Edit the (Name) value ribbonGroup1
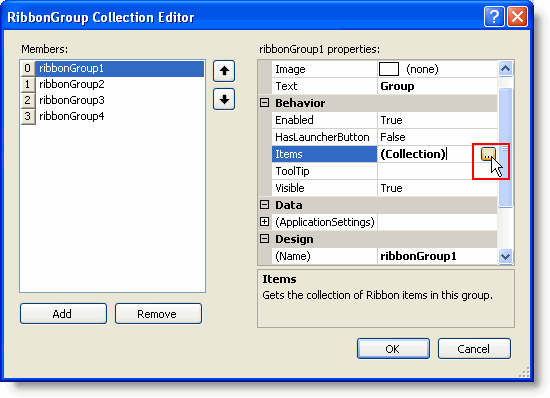Screen dimensions: 550x398 [437, 256]
